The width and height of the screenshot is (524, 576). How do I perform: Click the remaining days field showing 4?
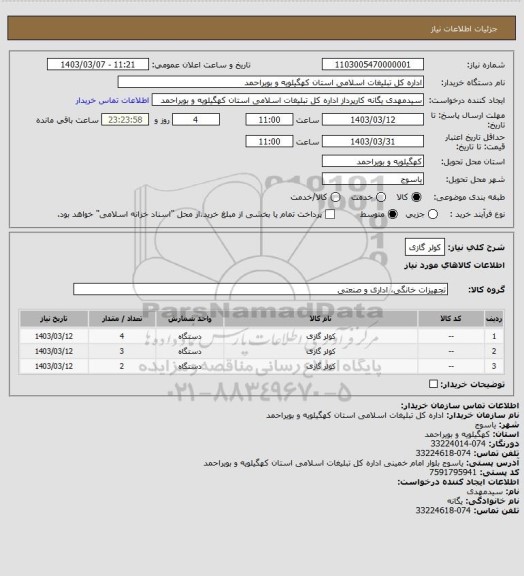(196, 120)
